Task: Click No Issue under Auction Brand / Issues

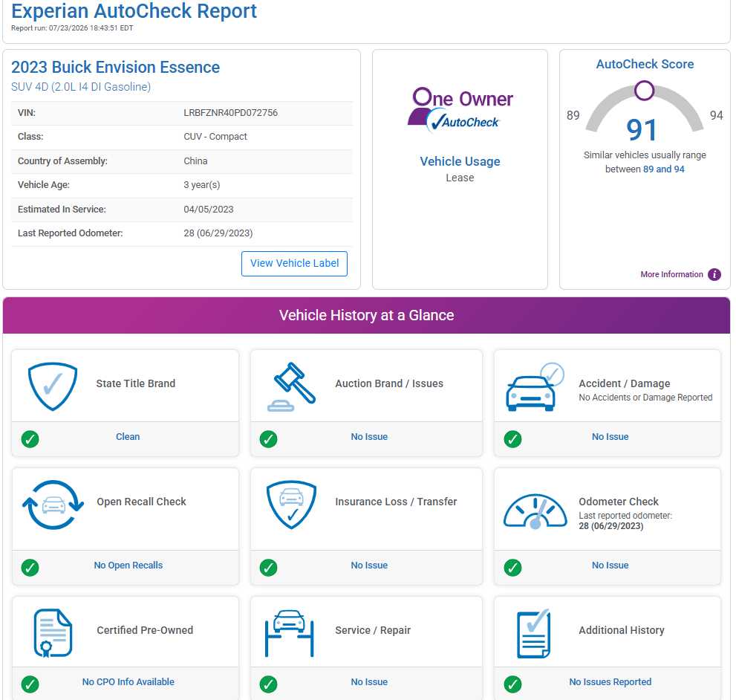Action: pyautogui.click(x=369, y=436)
